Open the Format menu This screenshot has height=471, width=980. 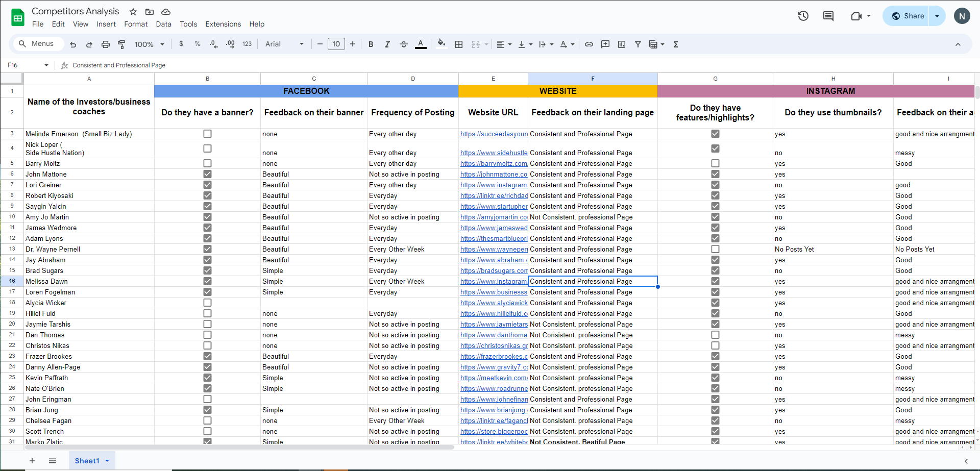pos(136,24)
